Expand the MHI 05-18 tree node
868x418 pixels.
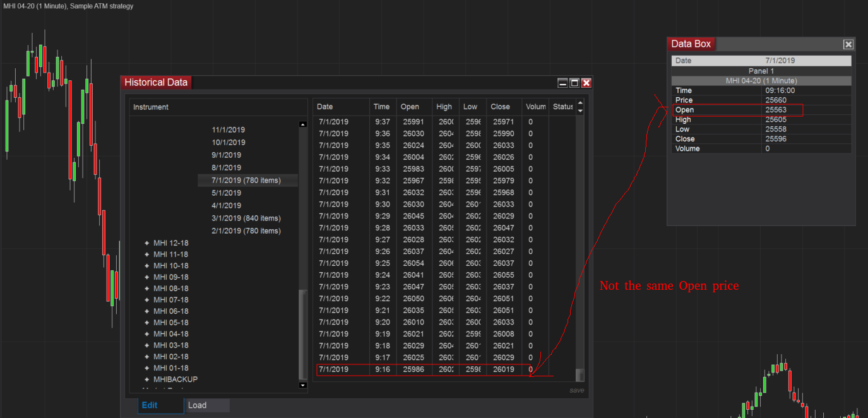[146, 323]
